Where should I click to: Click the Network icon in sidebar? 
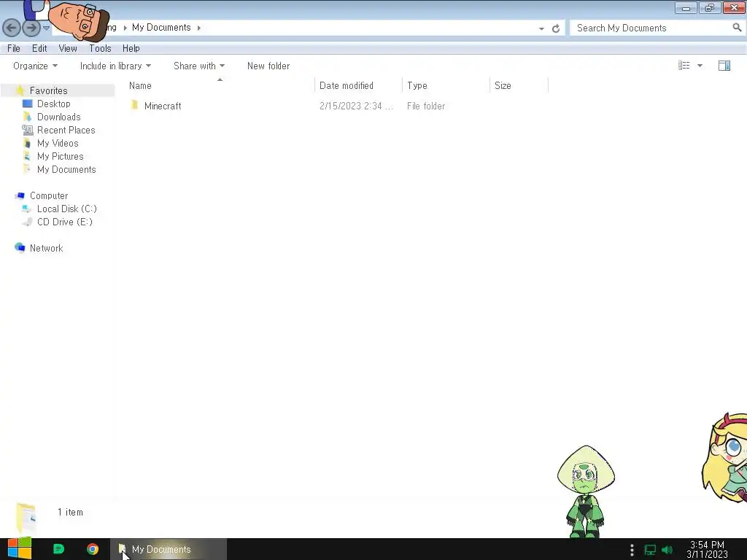(x=20, y=248)
